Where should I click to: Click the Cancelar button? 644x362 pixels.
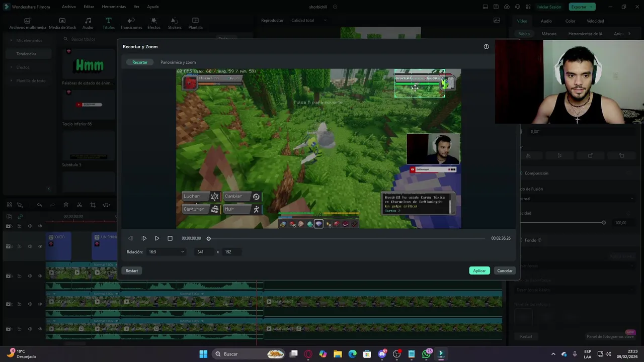(x=505, y=270)
